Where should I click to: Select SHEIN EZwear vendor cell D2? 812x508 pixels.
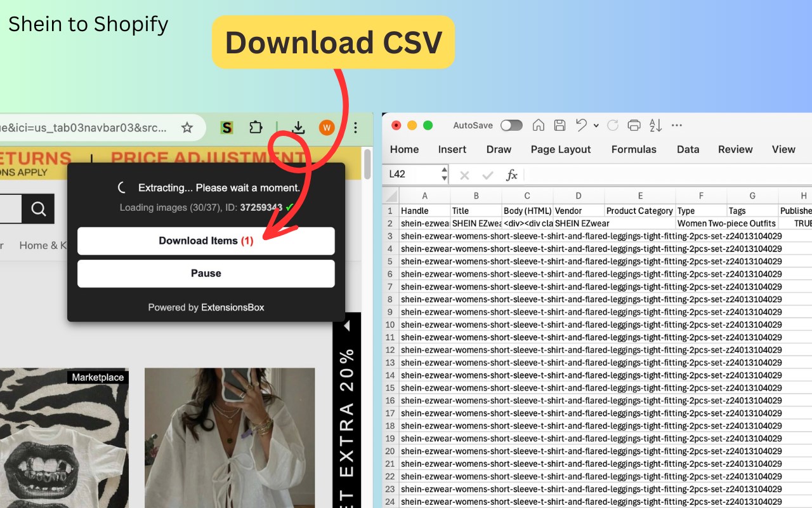(579, 224)
